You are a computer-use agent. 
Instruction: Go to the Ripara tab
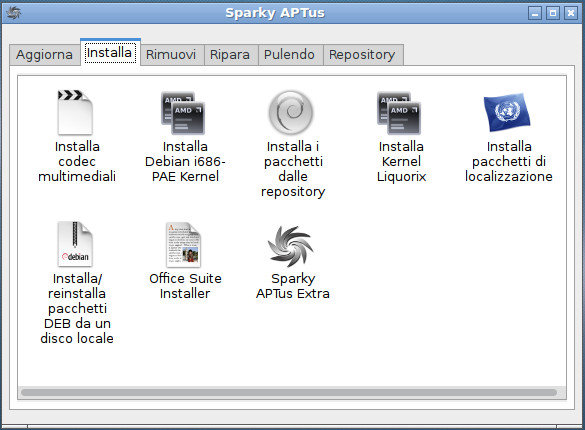click(x=230, y=55)
